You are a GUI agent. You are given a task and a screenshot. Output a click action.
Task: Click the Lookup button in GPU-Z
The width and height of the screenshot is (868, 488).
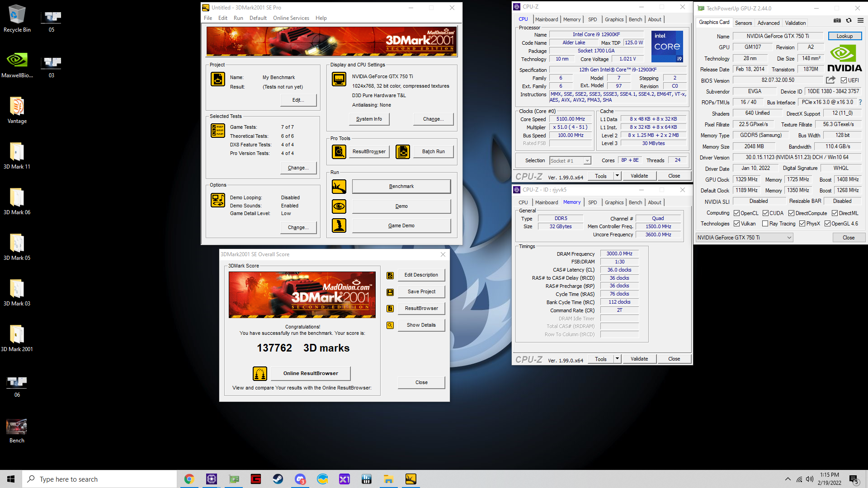tap(844, 36)
